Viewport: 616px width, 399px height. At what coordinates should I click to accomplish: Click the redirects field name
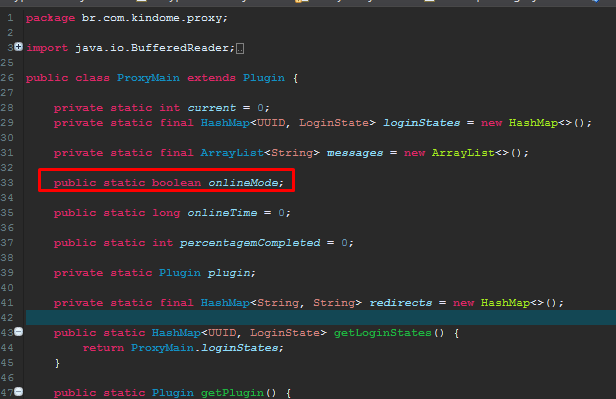pyautogui.click(x=400, y=303)
